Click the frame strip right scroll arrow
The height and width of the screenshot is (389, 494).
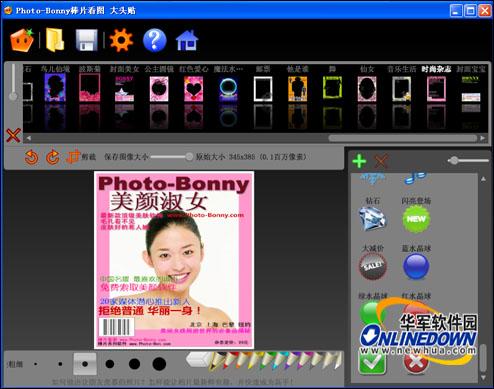tap(483, 138)
